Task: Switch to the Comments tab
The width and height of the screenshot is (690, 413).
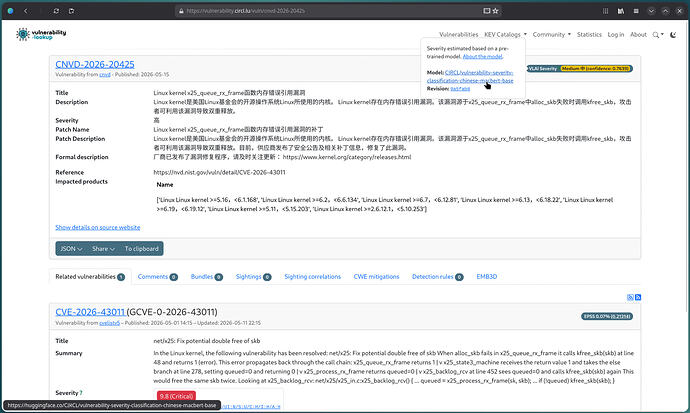Action: [158, 277]
